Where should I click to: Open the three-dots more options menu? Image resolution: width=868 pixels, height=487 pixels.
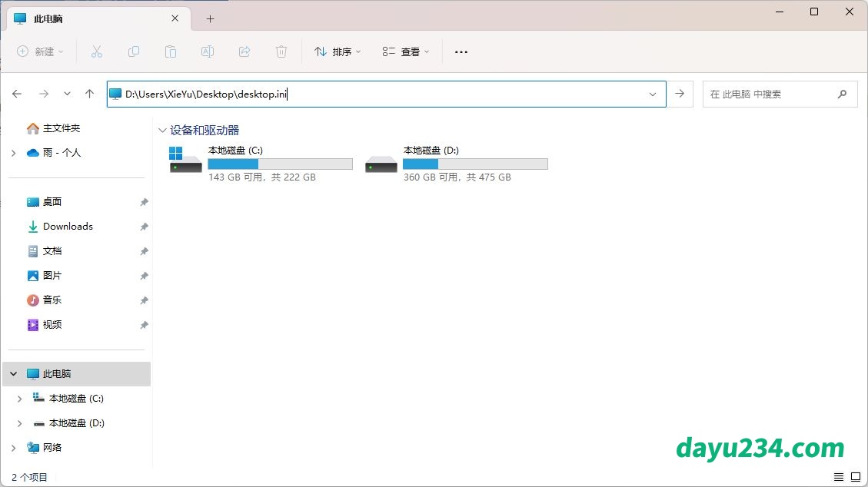click(x=461, y=51)
